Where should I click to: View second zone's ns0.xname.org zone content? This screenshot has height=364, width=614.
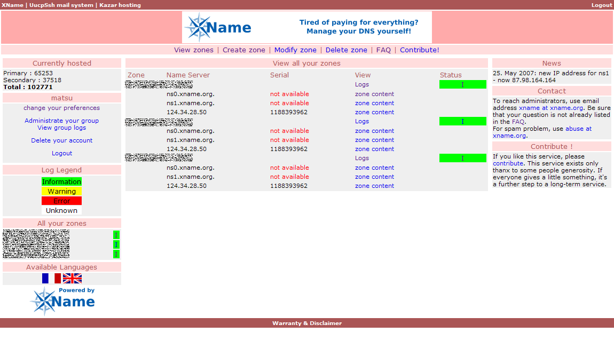point(374,131)
